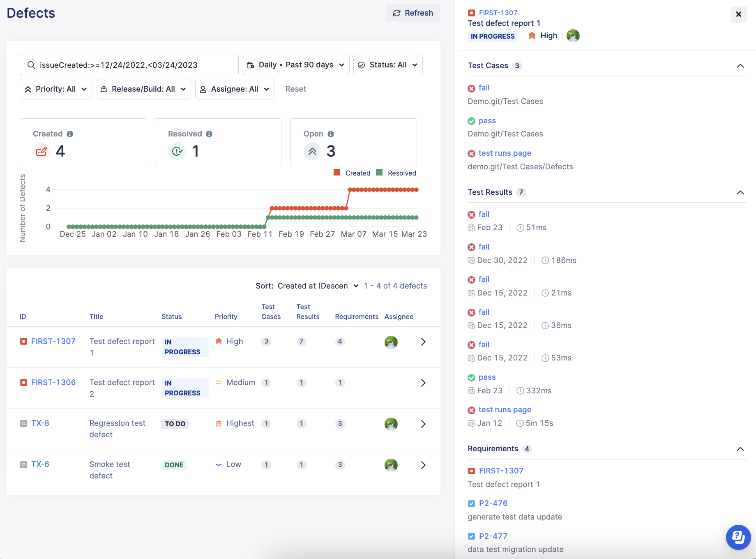Click the assignee avatar in panel header
The image size is (756, 559).
click(573, 36)
